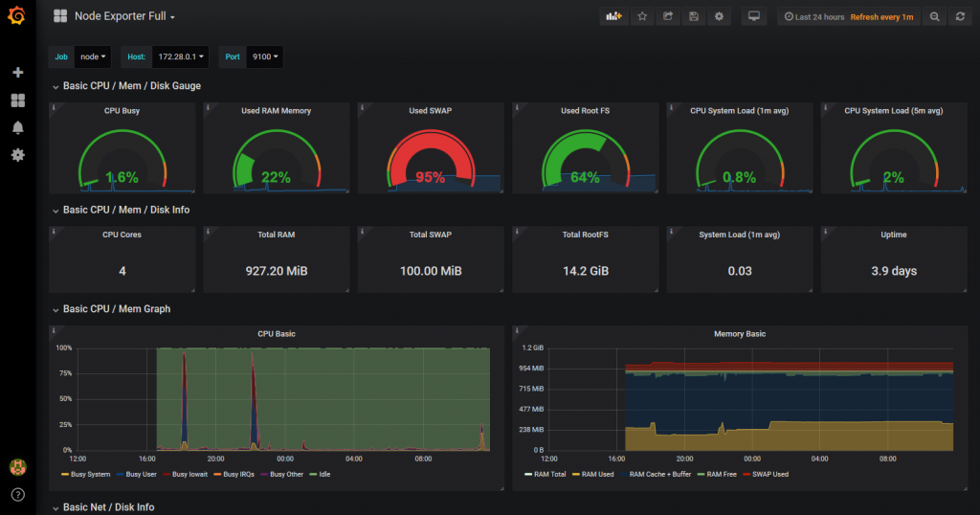The image size is (980, 515).
Task: Refresh the dashboard with circular arrows icon
Action: click(960, 17)
